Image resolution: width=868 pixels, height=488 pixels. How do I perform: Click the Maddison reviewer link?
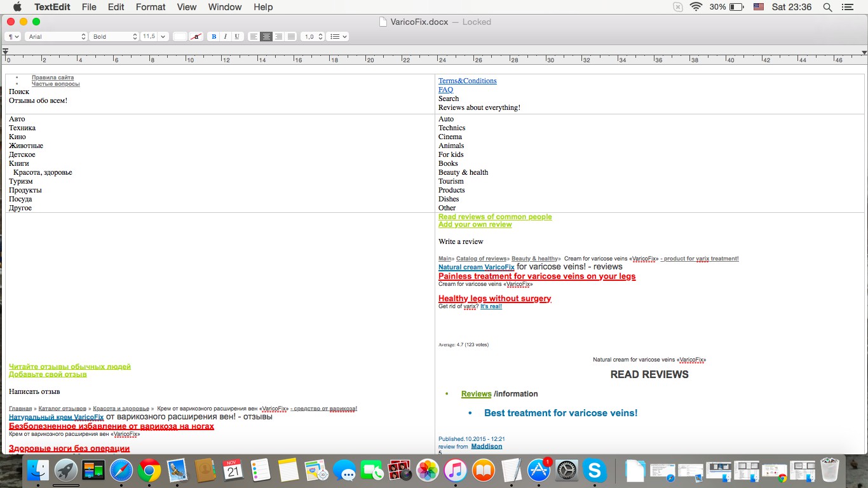487,446
